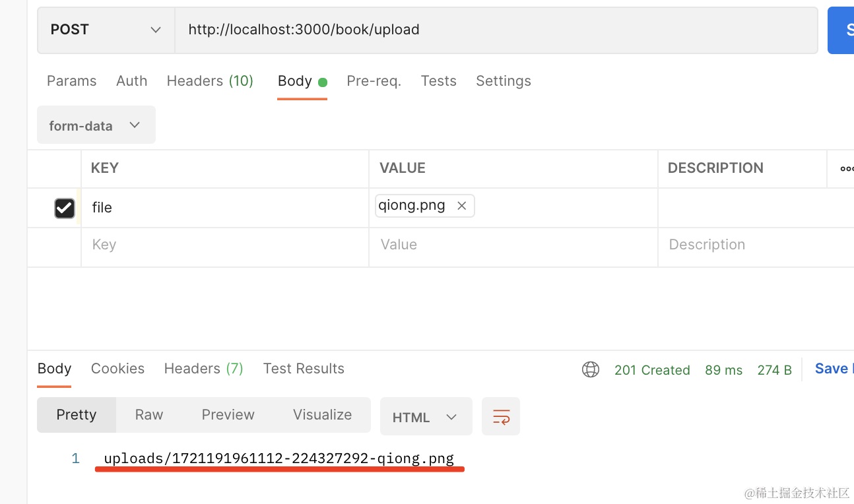Select the request Headers (10) tab

click(210, 81)
